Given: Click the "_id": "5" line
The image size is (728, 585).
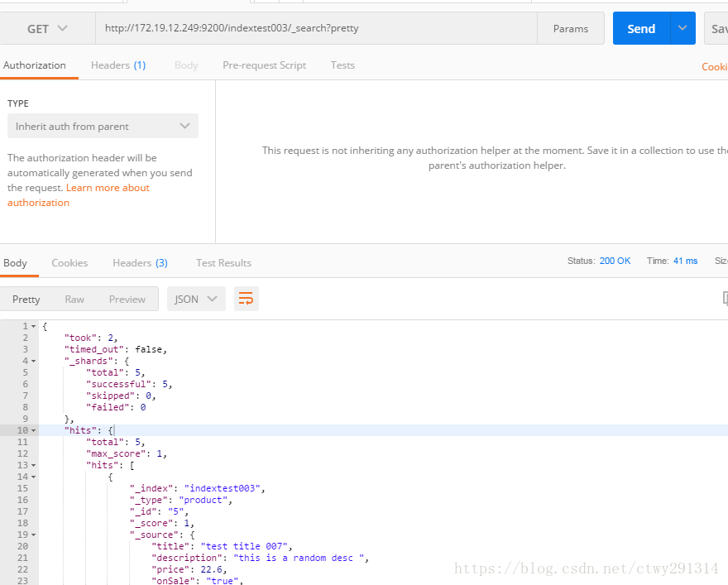Looking at the screenshot, I should click(x=159, y=511).
